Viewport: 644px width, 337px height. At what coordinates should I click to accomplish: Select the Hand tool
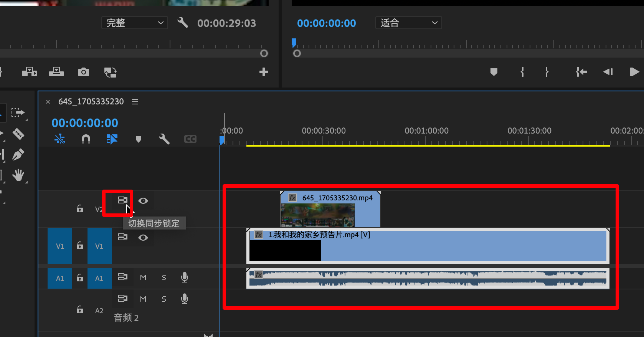point(18,175)
